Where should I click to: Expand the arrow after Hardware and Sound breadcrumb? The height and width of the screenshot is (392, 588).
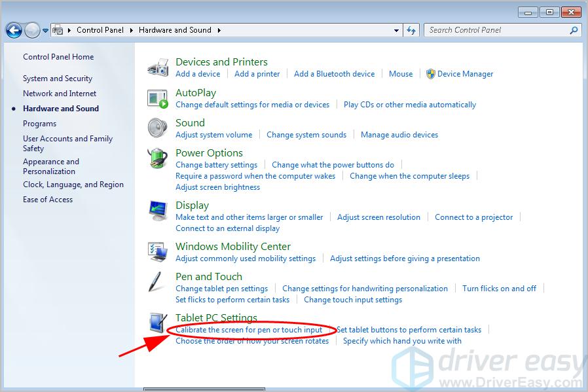click(219, 30)
